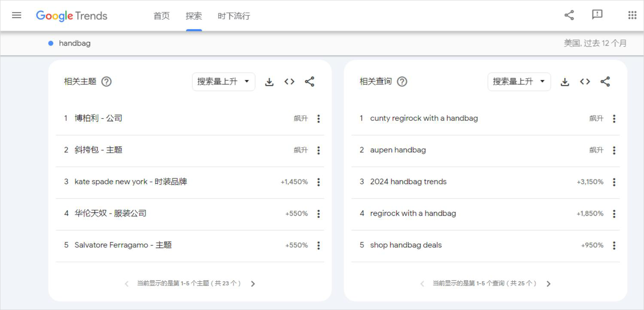
Task: Send feedback via the feedback icon
Action: click(x=597, y=15)
